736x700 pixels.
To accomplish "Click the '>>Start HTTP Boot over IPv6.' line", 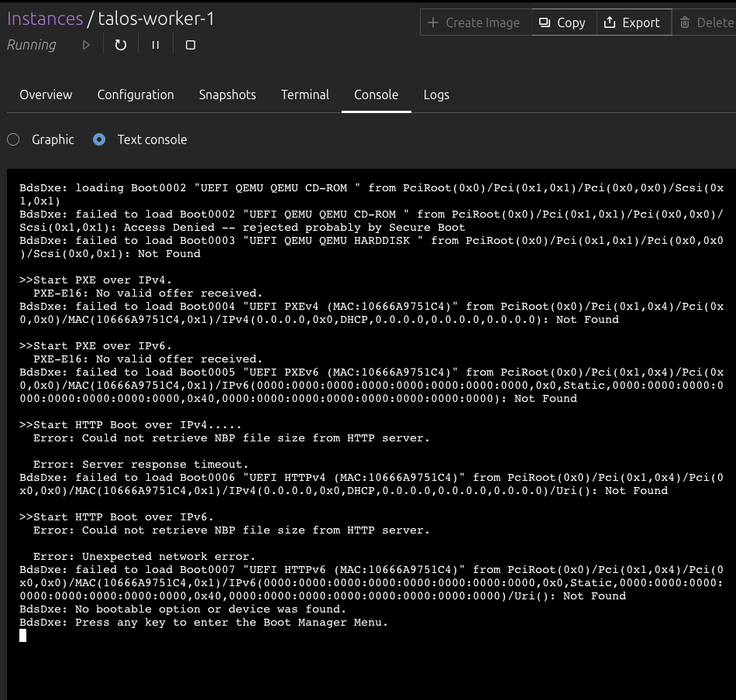I will coord(116,516).
